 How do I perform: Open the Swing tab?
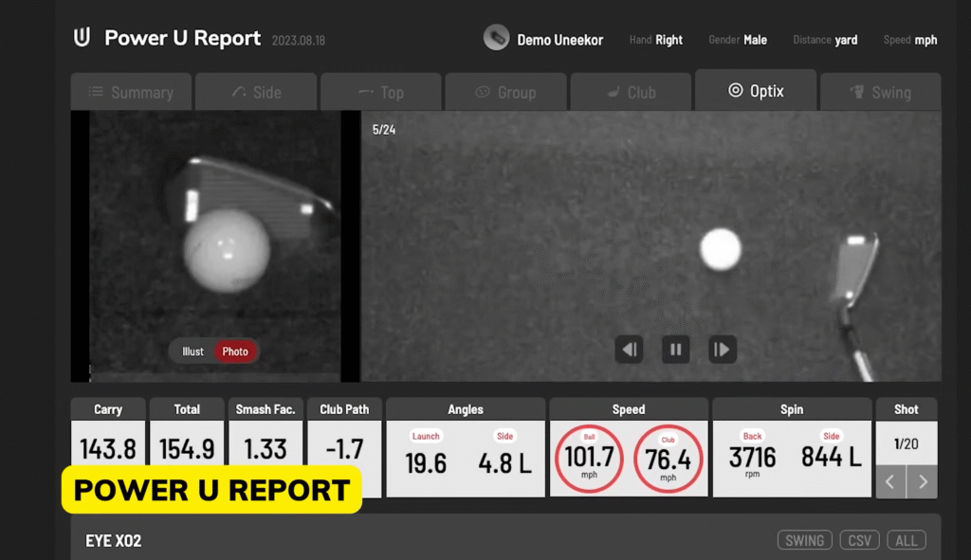coord(880,93)
